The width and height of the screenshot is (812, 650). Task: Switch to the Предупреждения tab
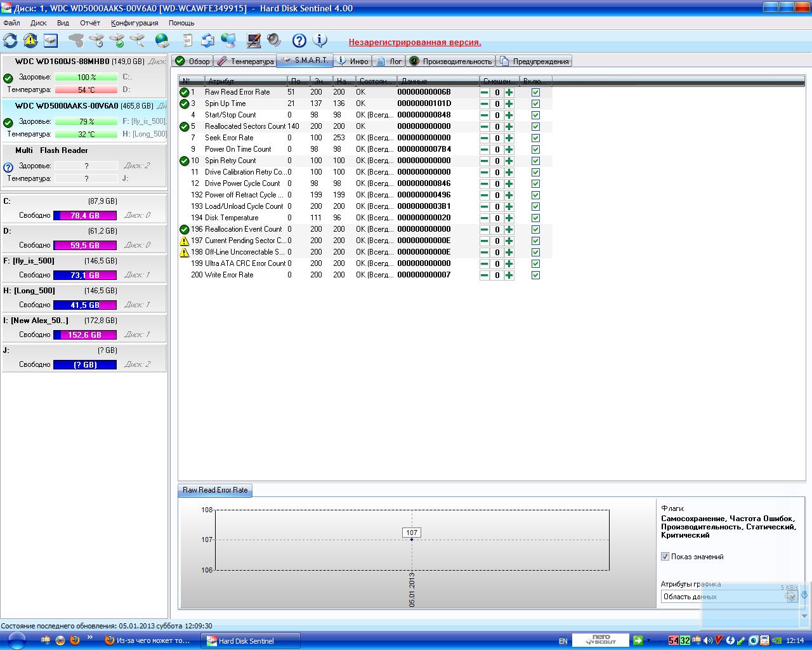(x=534, y=61)
